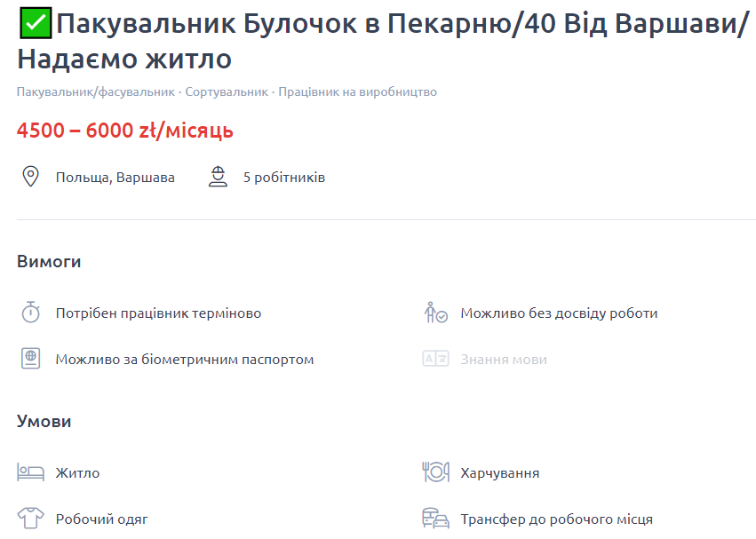
Task: Click the salary range 4500 – 6000 zł/місяць
Action: 123,131
